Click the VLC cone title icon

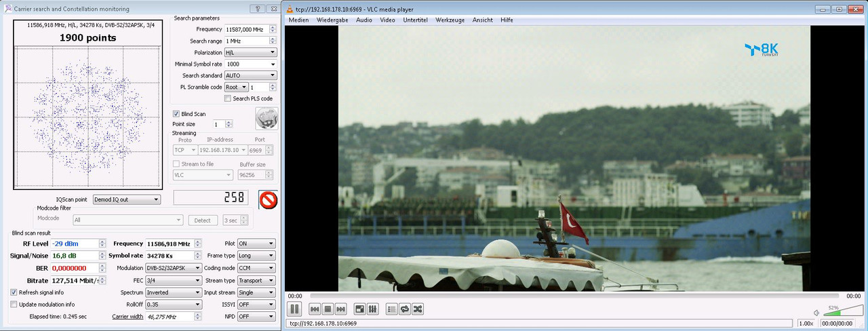pyautogui.click(x=290, y=9)
